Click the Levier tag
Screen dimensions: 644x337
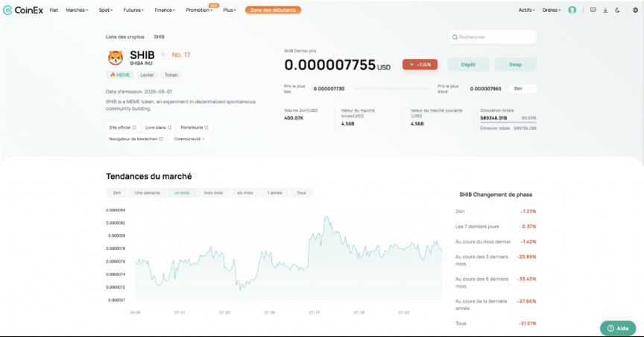(147, 75)
